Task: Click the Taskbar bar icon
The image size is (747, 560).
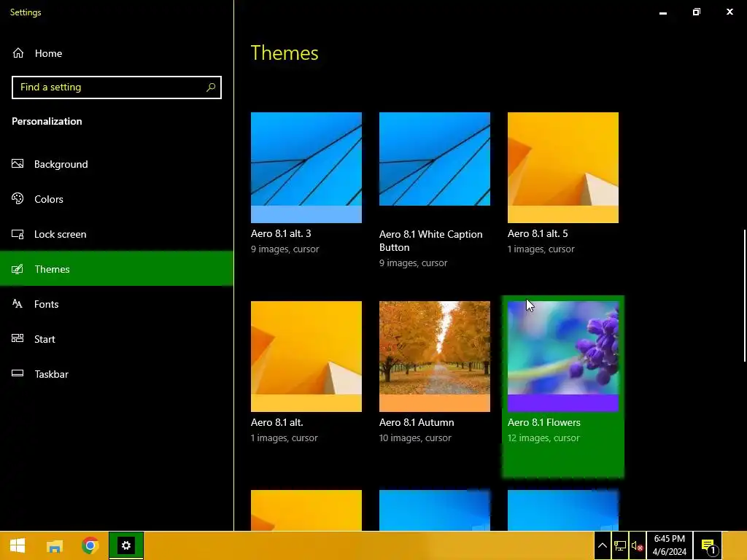Action: [18, 373]
